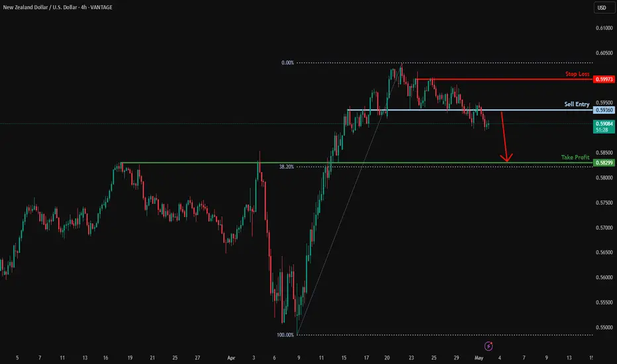Click the 0.00% Fibonacci level label
The width and height of the screenshot is (617, 364).
[287, 63]
